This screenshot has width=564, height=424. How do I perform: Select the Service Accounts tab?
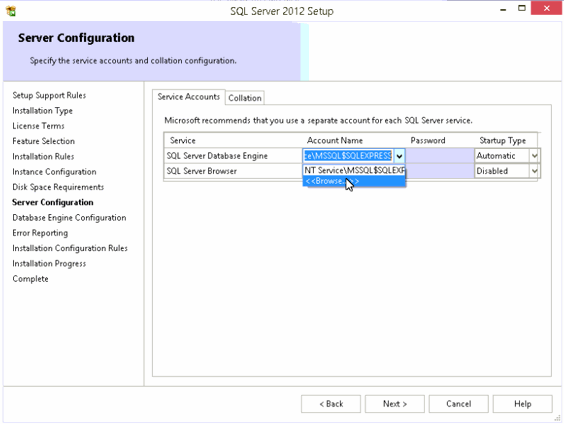189,97
